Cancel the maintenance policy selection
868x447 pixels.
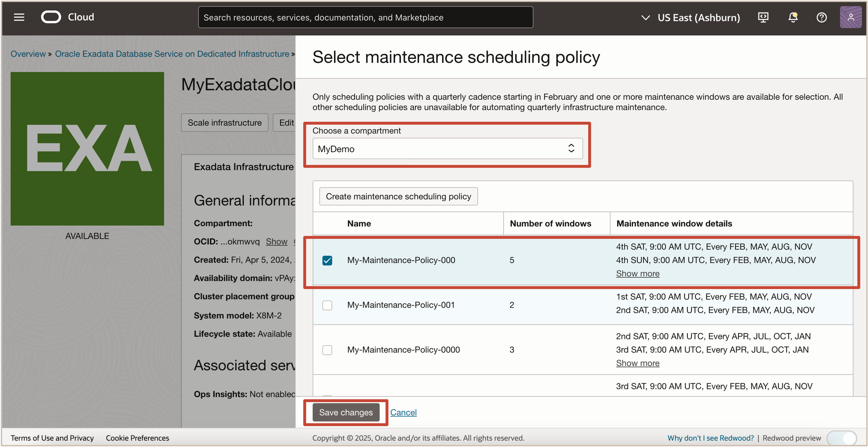coord(403,412)
